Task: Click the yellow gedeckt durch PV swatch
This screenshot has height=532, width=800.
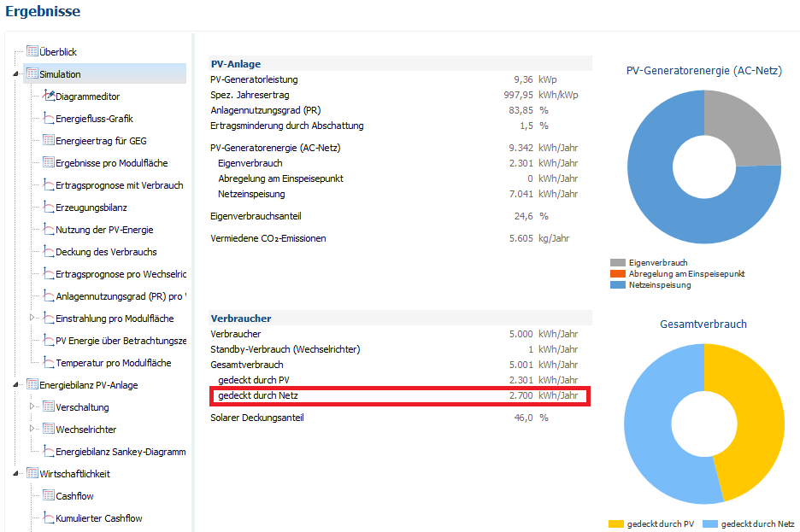Action: tap(615, 523)
